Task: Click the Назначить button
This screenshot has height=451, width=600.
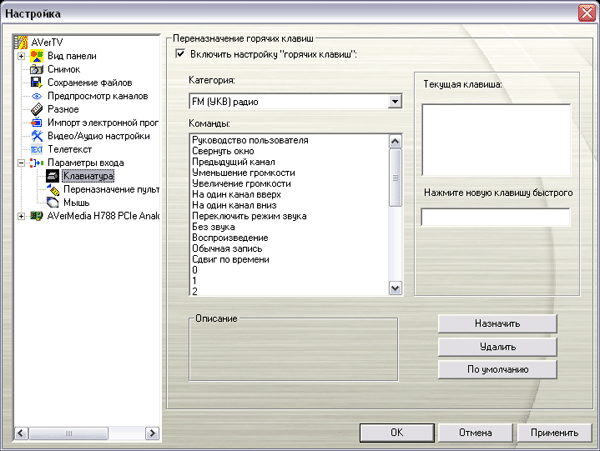Action: point(497,324)
